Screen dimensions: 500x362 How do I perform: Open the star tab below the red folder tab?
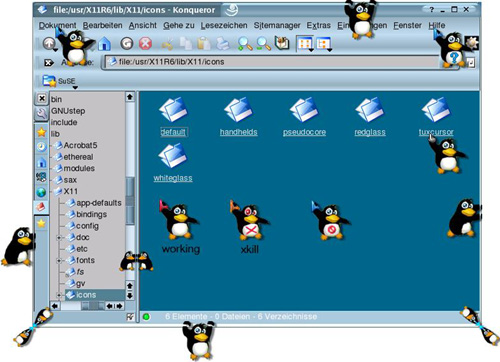pyautogui.click(x=41, y=223)
